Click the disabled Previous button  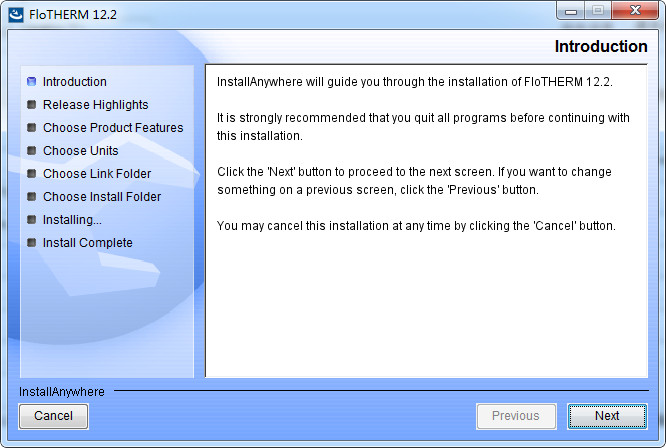[515, 416]
